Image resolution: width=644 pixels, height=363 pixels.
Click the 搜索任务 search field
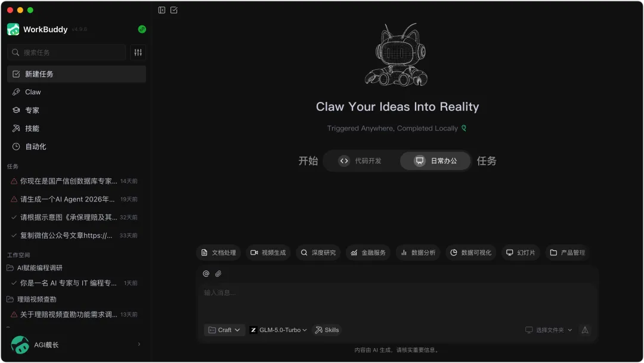(x=67, y=52)
